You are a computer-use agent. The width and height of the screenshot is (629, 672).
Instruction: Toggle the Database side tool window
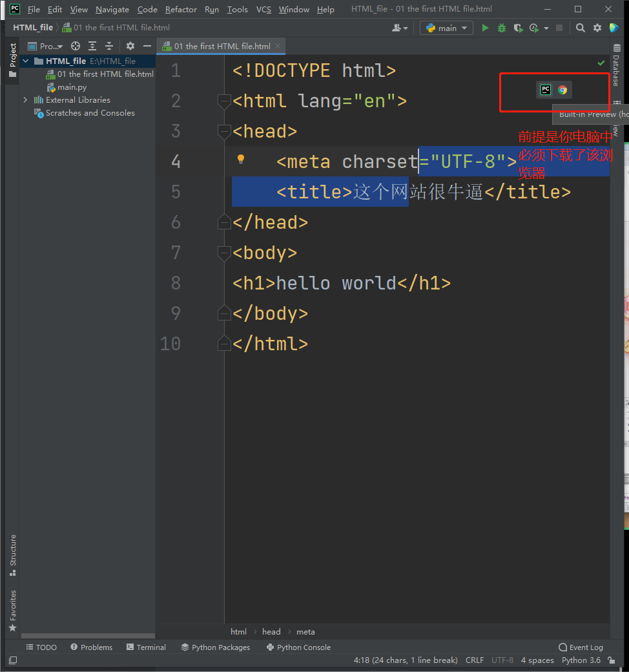tap(617, 65)
